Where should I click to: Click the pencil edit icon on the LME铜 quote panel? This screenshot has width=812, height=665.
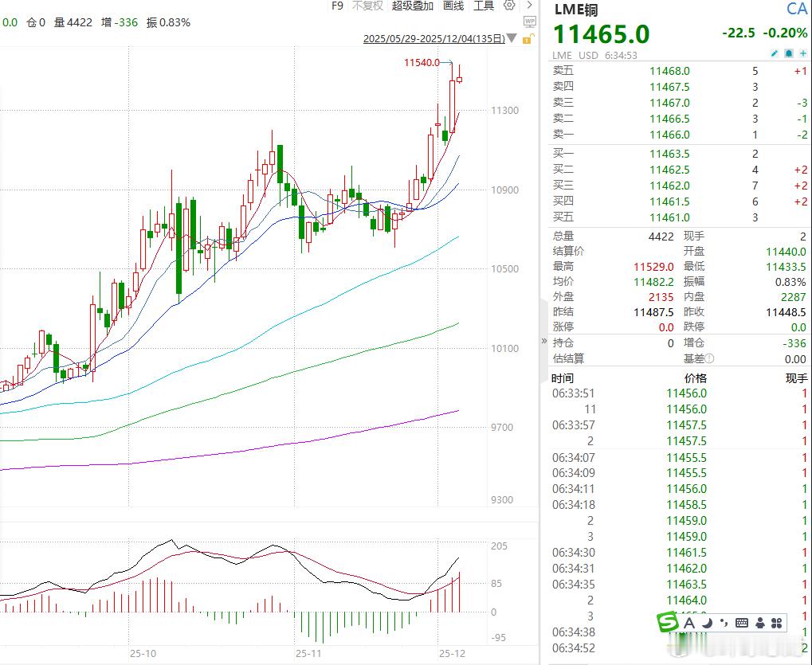click(775, 53)
